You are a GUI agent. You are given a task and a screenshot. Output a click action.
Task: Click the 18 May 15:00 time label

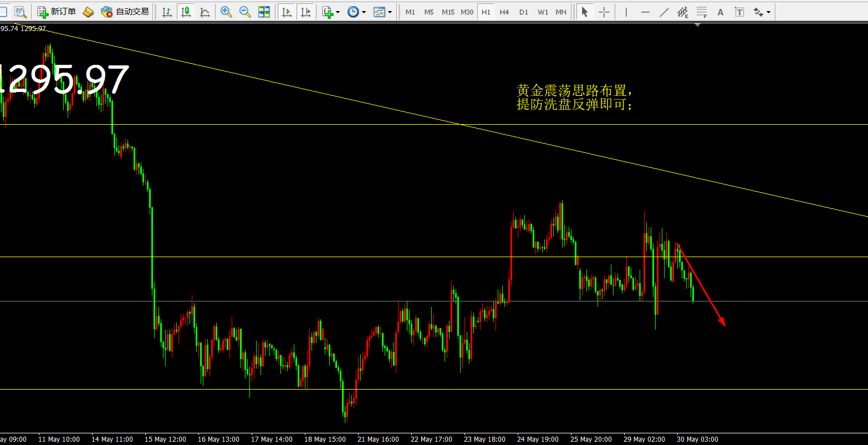(x=325, y=439)
